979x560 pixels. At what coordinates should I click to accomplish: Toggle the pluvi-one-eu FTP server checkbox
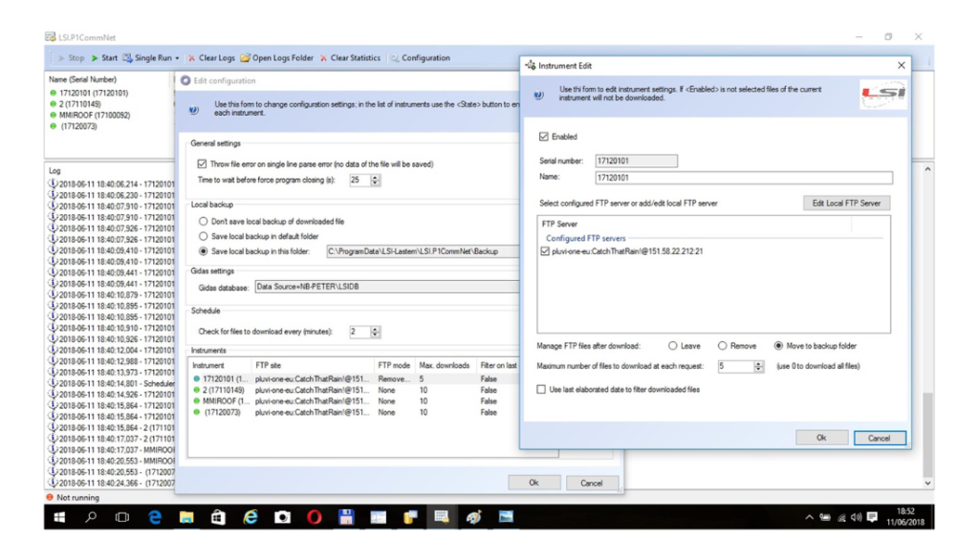pyautogui.click(x=545, y=251)
